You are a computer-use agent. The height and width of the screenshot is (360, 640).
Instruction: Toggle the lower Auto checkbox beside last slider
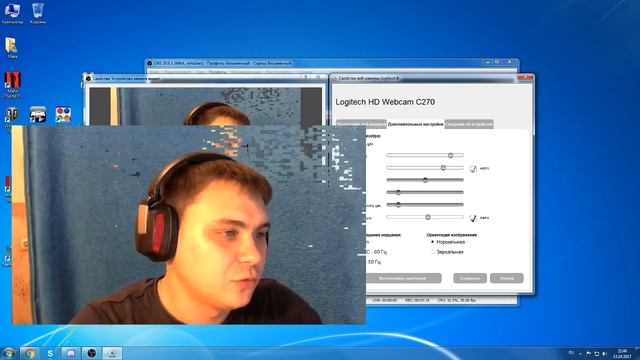click(x=473, y=218)
